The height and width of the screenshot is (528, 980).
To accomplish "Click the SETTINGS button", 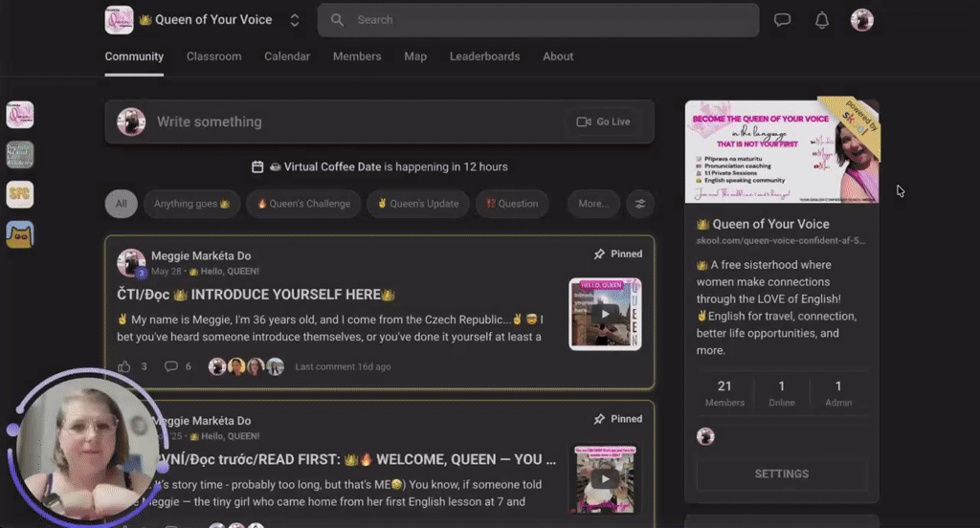I will tap(781, 473).
